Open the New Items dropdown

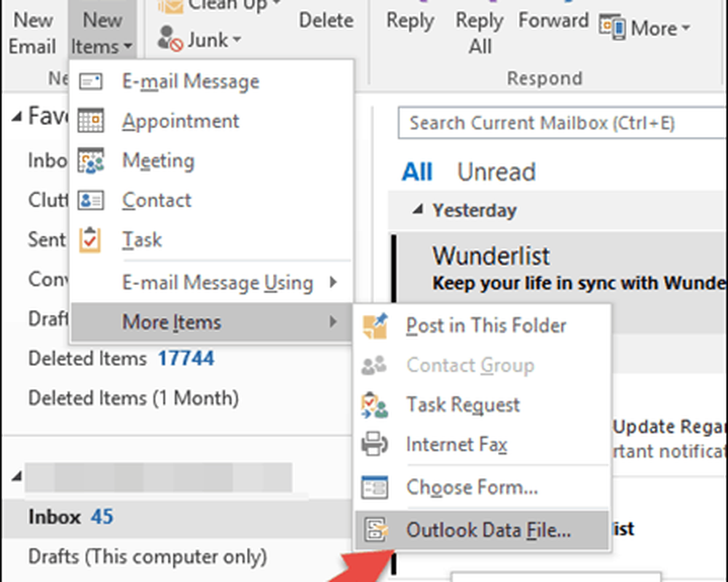click(102, 34)
